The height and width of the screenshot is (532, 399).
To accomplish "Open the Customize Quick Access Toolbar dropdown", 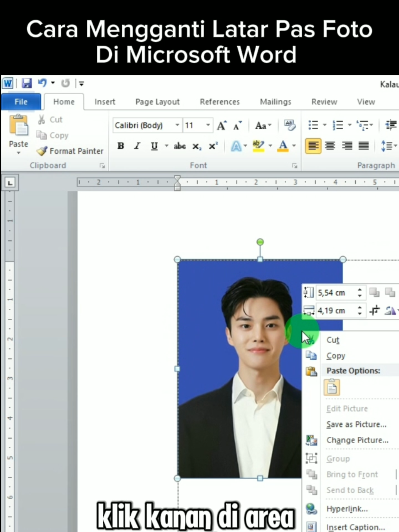I will coord(81,83).
